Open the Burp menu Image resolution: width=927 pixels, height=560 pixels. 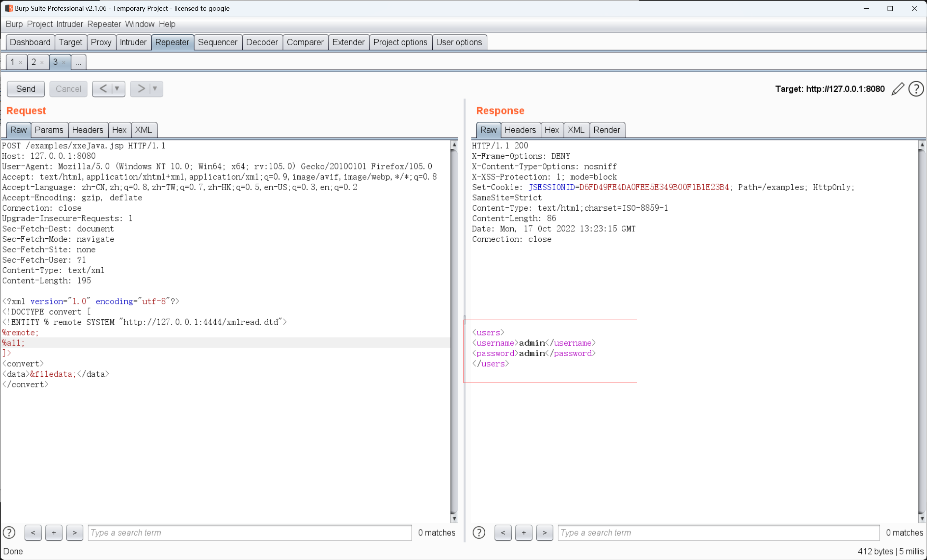point(14,24)
